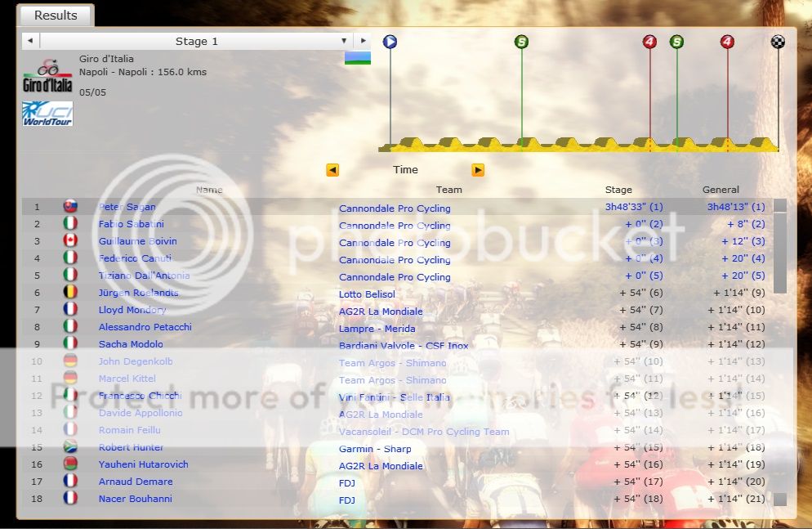Click the checkered finish flag icon

tap(778, 42)
